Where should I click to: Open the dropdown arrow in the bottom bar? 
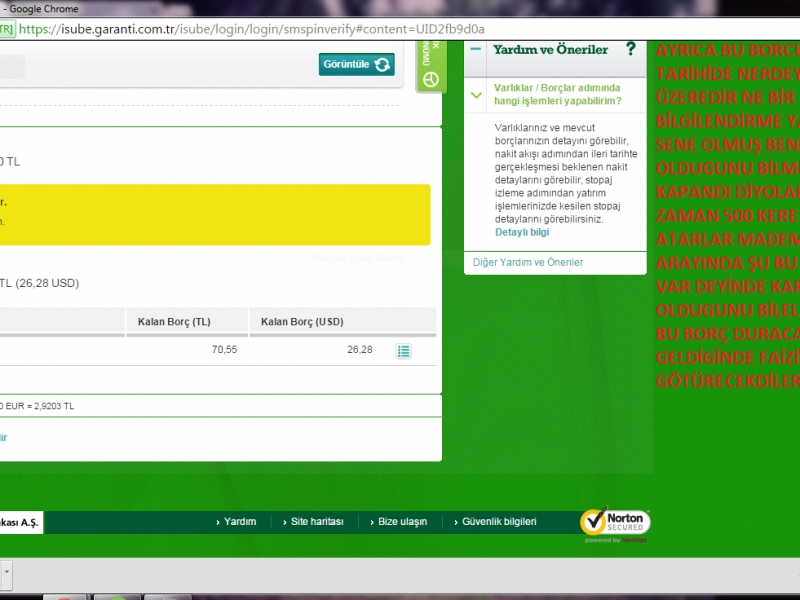click(6, 574)
